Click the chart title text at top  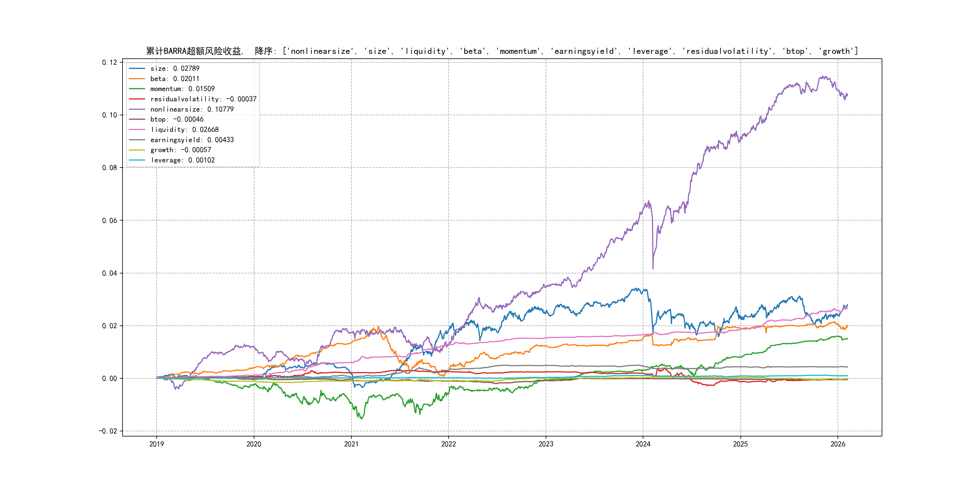(x=502, y=51)
